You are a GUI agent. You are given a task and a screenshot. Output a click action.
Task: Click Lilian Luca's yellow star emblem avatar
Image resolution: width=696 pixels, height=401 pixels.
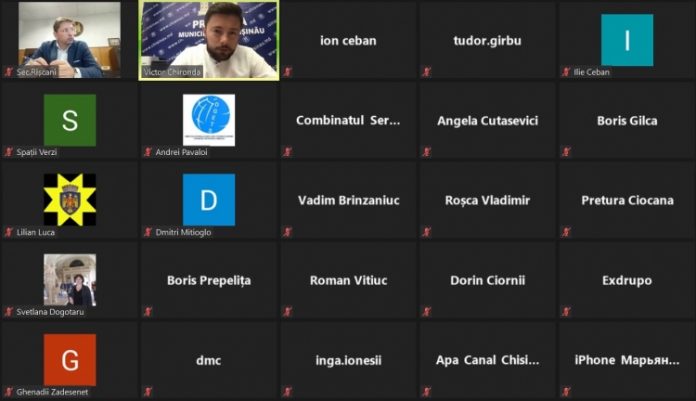[x=70, y=200]
